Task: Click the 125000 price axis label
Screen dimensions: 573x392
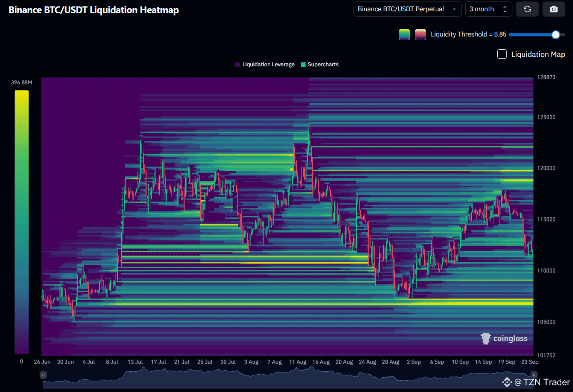Action: click(546, 117)
